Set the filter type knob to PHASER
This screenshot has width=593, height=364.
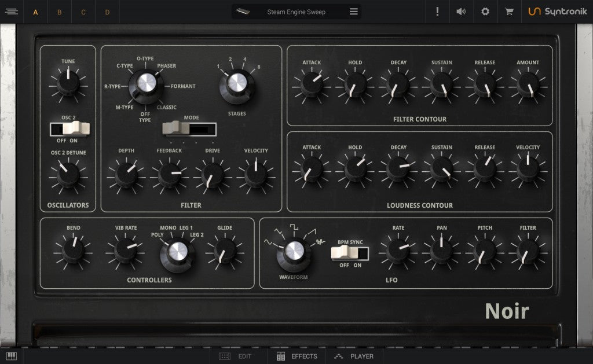[x=147, y=82]
